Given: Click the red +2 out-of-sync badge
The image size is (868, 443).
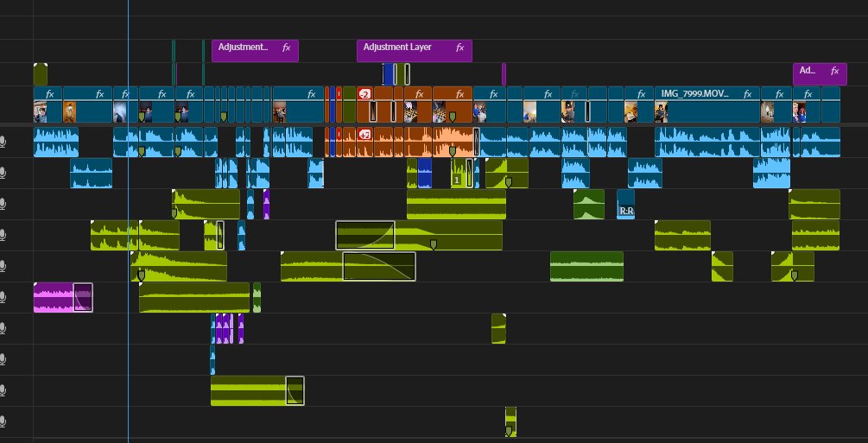Looking at the screenshot, I should click(x=364, y=135).
